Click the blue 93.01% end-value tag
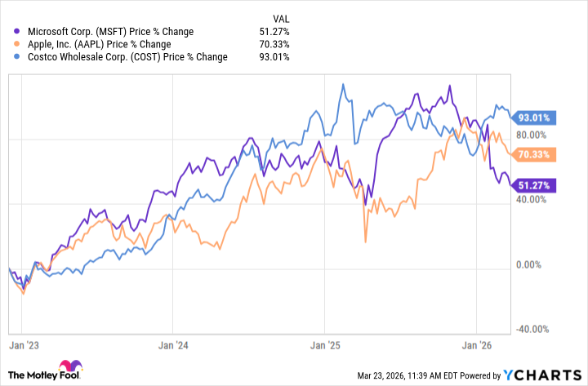 [535, 118]
